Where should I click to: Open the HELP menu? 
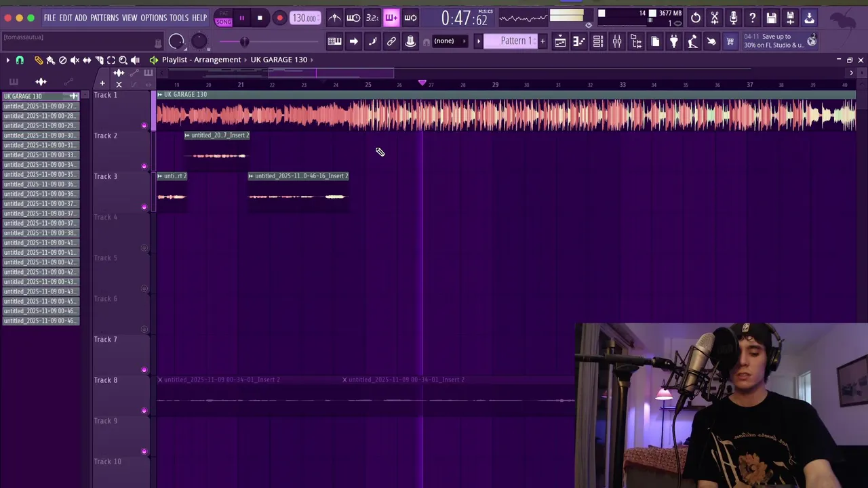click(x=199, y=18)
